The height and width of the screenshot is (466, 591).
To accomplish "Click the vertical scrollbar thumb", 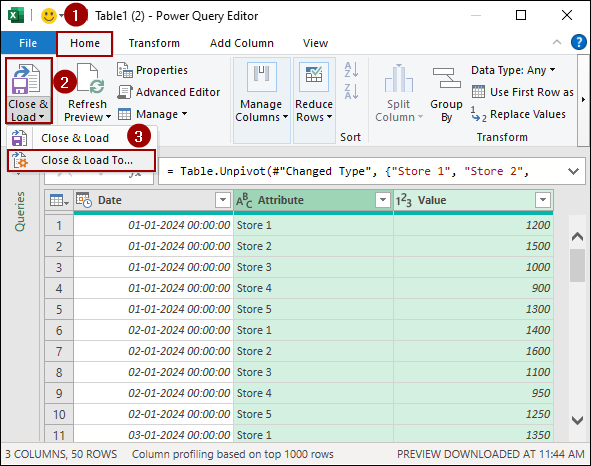I will tap(577, 265).
